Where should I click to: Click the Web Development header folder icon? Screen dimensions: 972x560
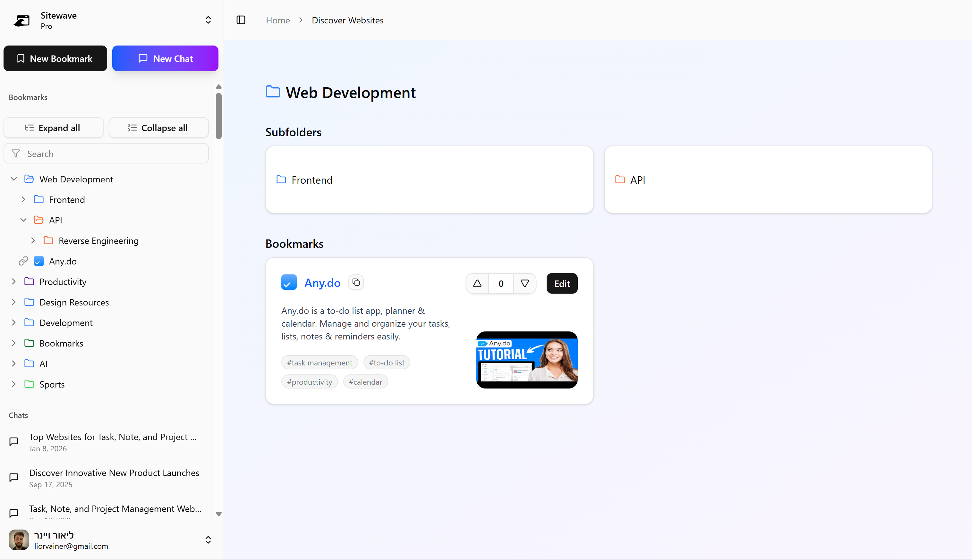[x=273, y=92]
